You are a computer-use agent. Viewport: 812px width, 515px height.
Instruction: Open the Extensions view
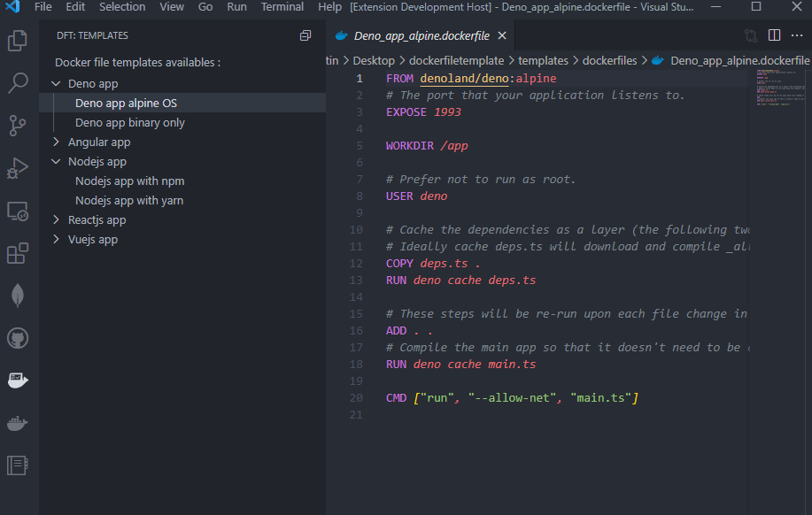coord(18,253)
